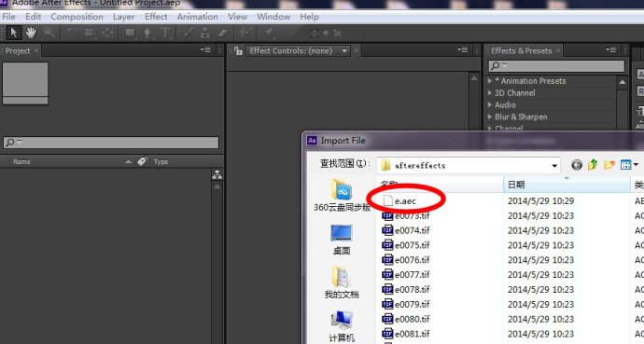Select the Selection arrow tool
This screenshot has width=644, height=344.
(14, 33)
